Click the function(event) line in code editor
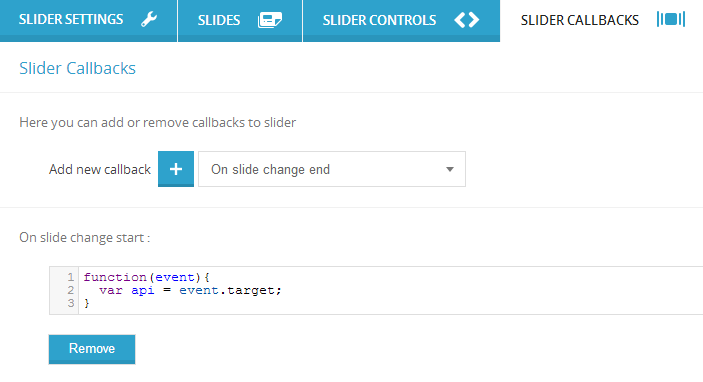Viewport: 703px width, 382px height. (146, 277)
